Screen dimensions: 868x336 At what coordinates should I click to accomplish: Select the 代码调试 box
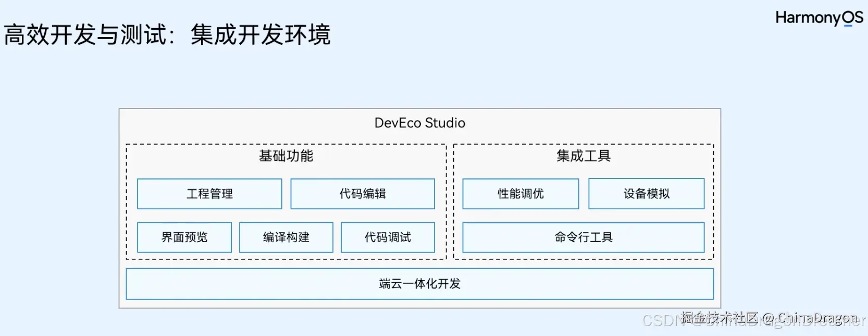pos(388,237)
